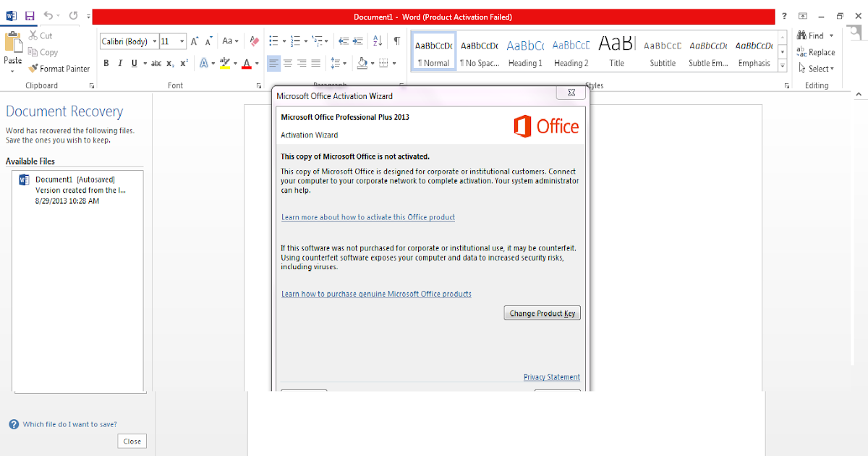
Task: Open the Privacy Statement link
Action: pos(552,377)
